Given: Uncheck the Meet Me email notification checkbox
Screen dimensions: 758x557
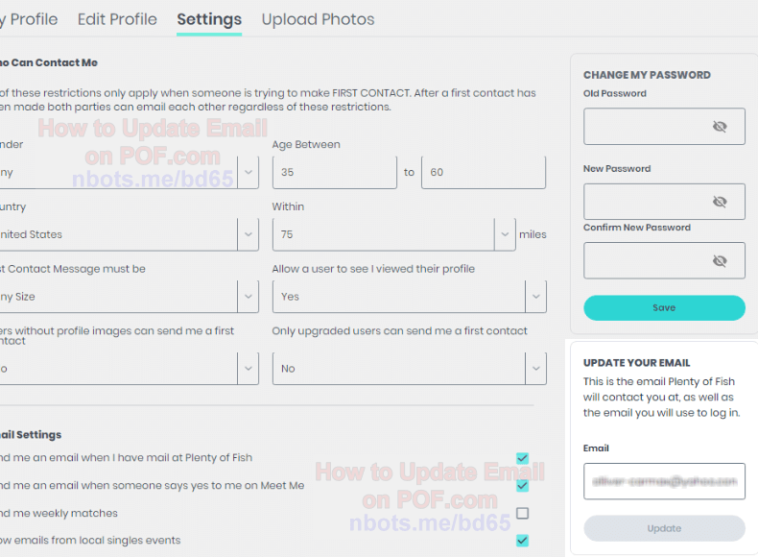Looking at the screenshot, I should pyautogui.click(x=522, y=486).
